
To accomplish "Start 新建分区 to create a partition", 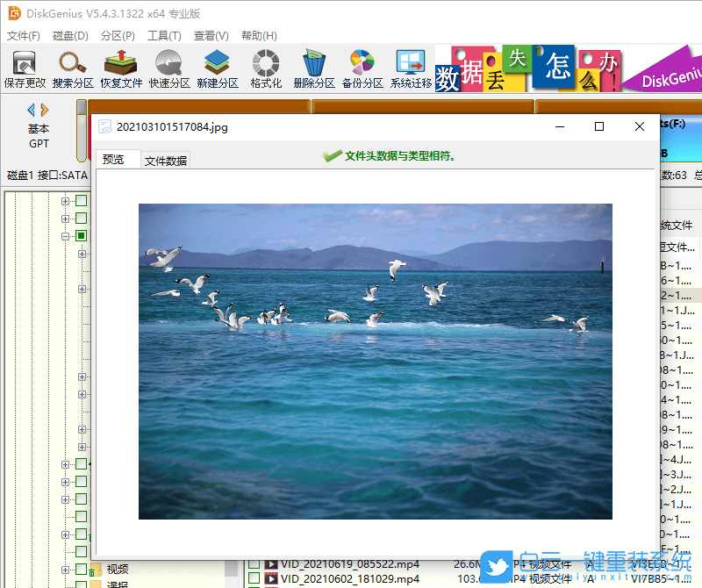I will (218, 68).
